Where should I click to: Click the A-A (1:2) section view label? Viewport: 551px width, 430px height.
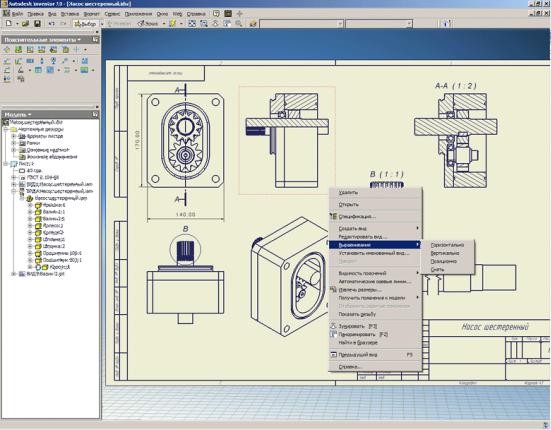pyautogui.click(x=456, y=86)
